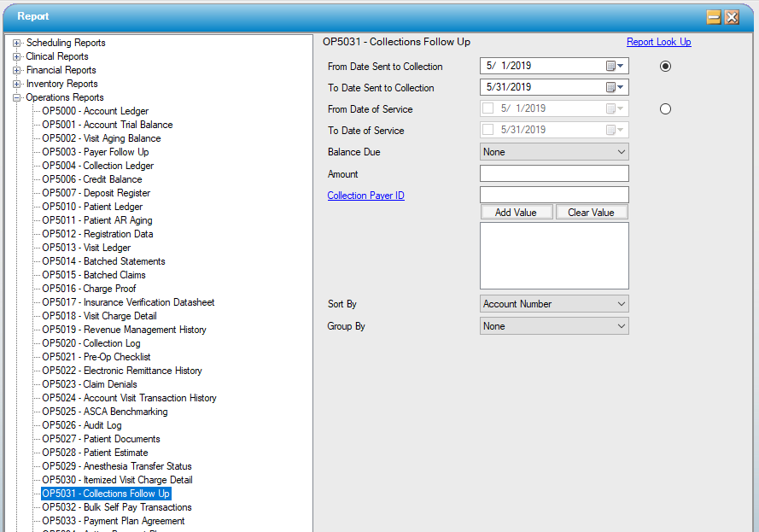
Task: Open the Report Look Up link
Action: [658, 42]
